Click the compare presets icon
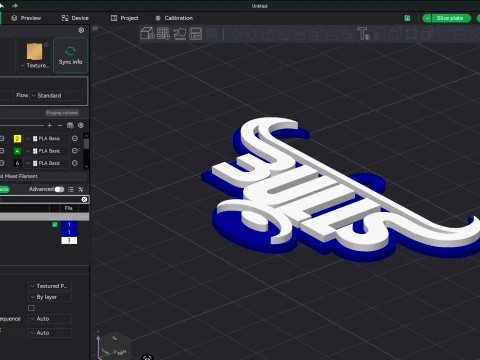This screenshot has width=480, height=360. [x=81, y=189]
